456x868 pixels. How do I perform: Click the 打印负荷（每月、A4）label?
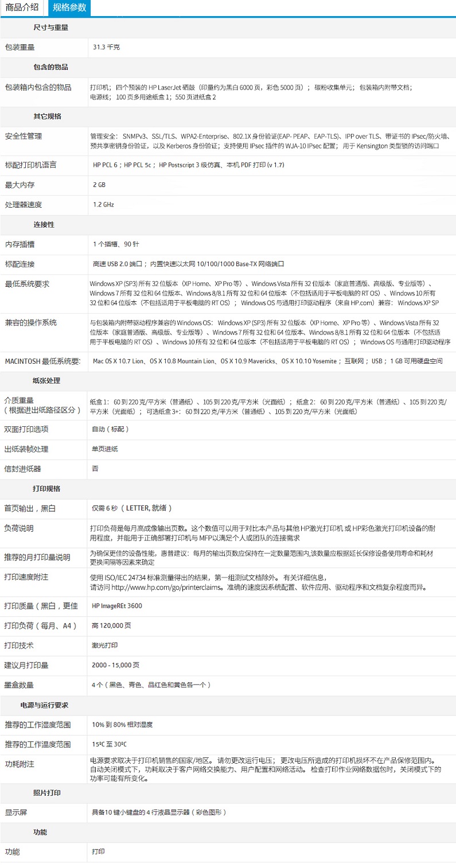click(41, 626)
